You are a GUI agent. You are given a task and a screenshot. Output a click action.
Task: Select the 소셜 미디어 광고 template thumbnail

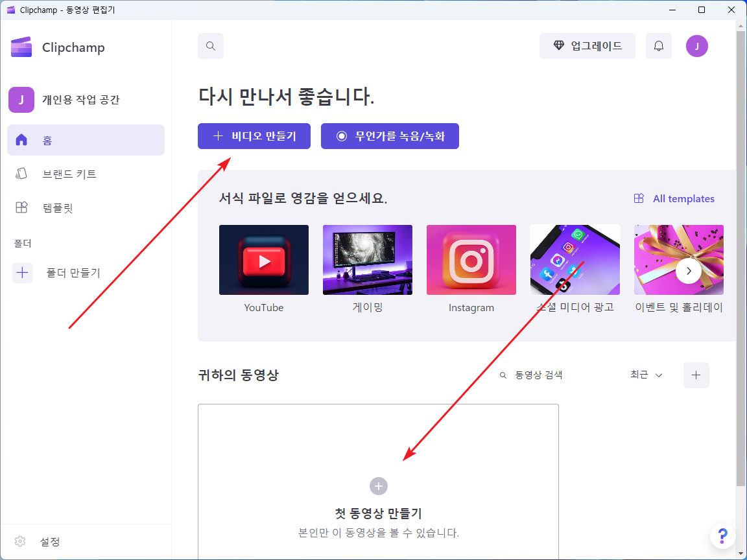tap(575, 260)
